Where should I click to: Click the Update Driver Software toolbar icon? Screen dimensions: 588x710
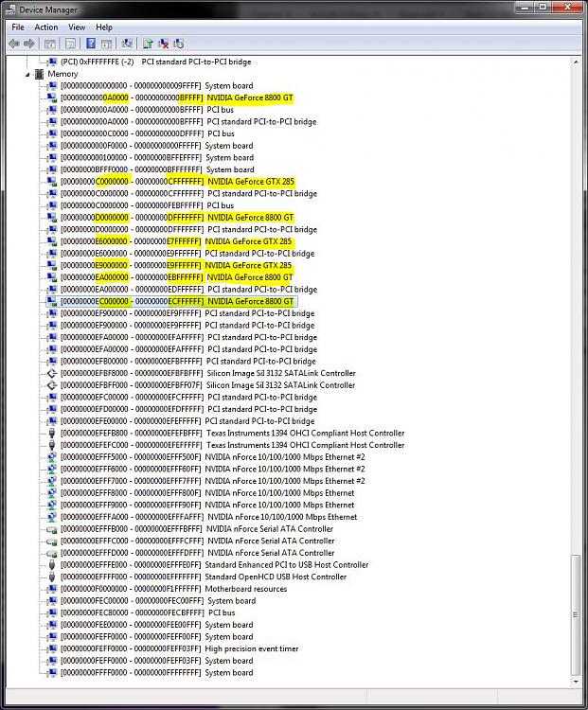click(x=148, y=44)
